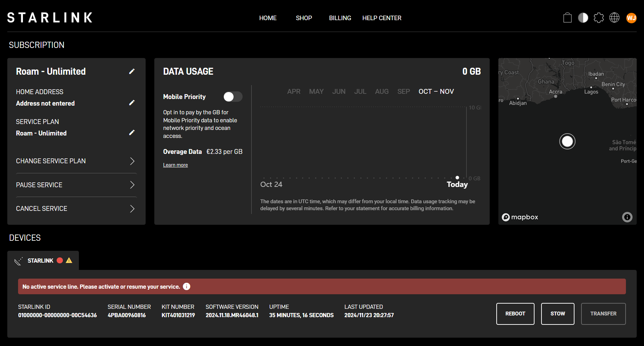This screenshot has height=346, width=644.
Task: Click the yellow warning triangle icon
Action: click(x=69, y=260)
